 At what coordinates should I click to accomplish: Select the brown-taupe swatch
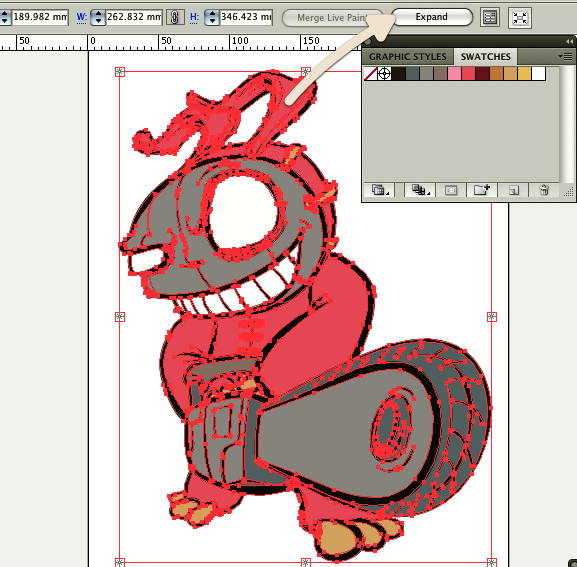click(440, 74)
